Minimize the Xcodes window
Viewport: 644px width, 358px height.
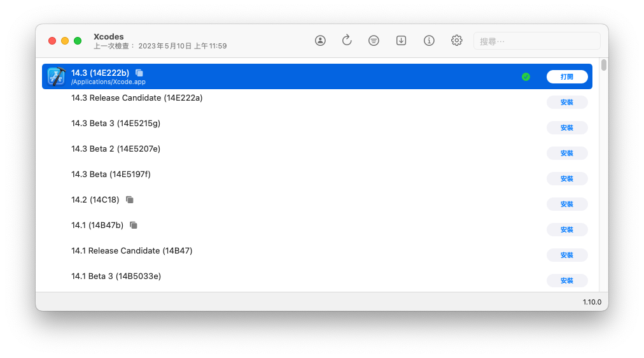[x=65, y=41]
